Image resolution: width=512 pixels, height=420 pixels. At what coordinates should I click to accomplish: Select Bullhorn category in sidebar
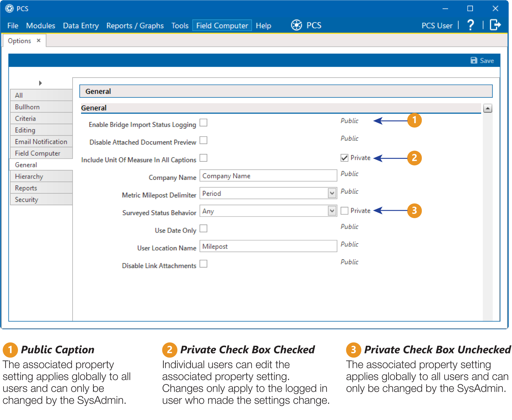(41, 107)
